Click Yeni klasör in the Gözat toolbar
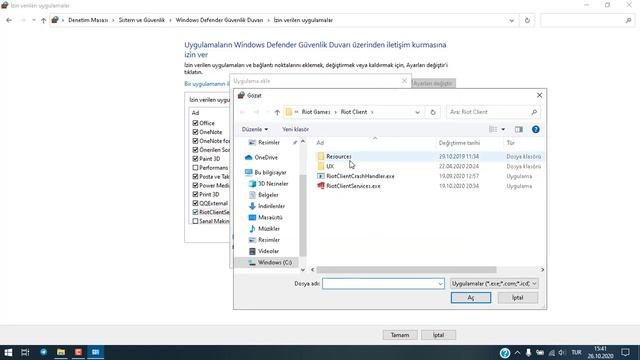 [x=295, y=129]
